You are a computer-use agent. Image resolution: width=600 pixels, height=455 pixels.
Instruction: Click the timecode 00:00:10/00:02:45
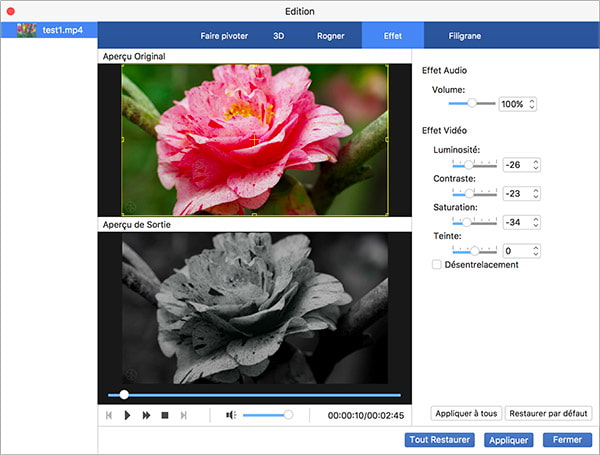coord(366,416)
